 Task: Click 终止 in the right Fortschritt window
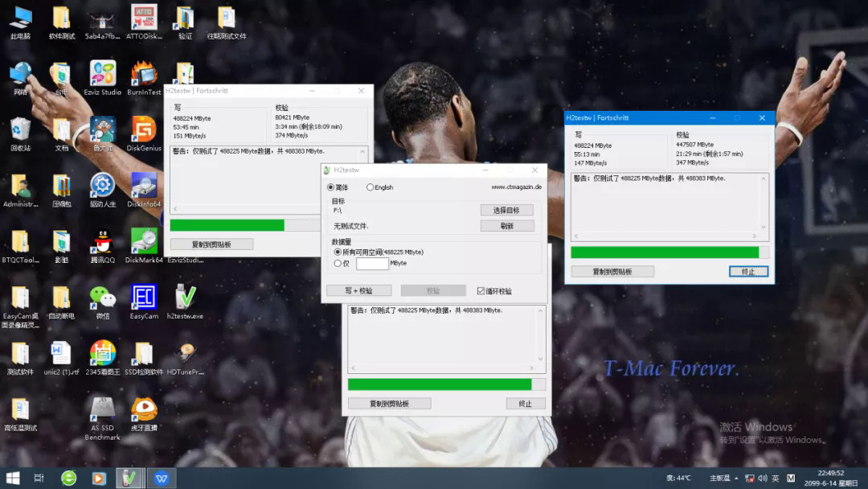[x=747, y=272]
